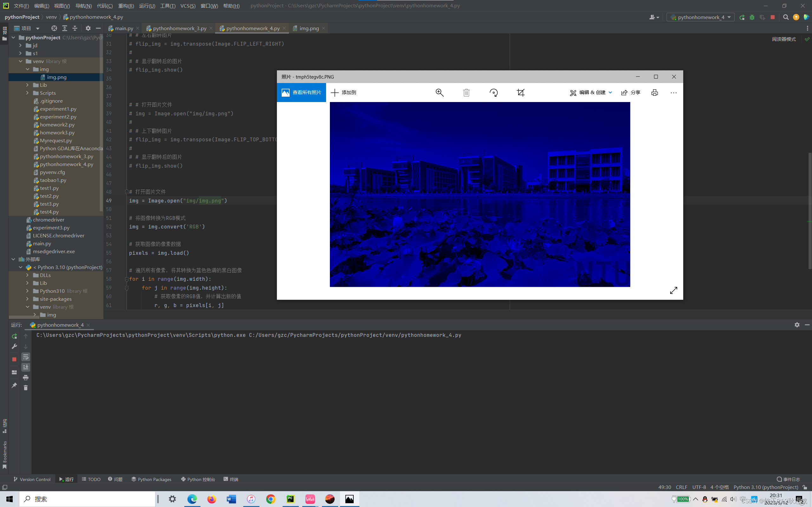
Task: Select the crop tool in Photos
Action: tap(521, 93)
